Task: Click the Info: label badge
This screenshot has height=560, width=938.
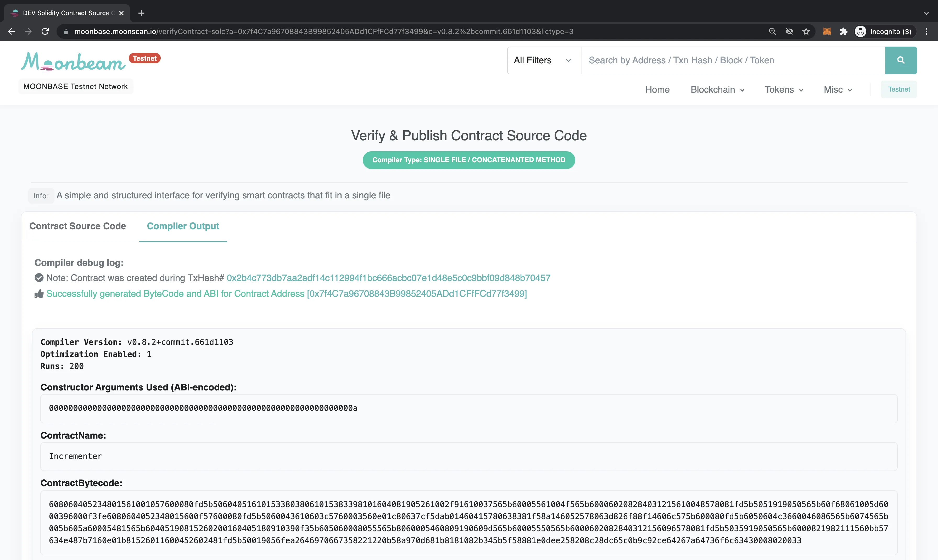Action: pyautogui.click(x=41, y=196)
